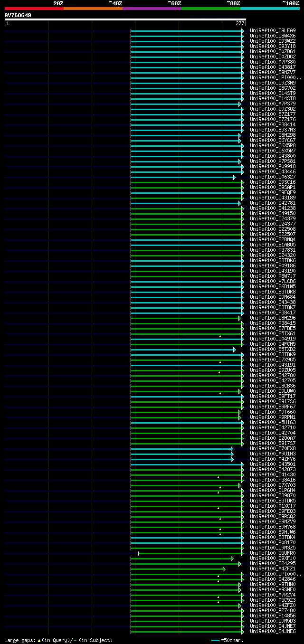Viewport: 304px width, 644px height.
Task: Open hit UniRef100_Q2Q0A7
Action: (x=273, y=438)
